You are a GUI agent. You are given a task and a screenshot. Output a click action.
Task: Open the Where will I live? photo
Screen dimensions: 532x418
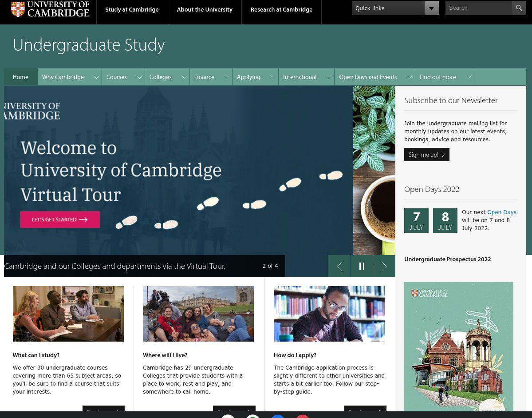click(198, 314)
